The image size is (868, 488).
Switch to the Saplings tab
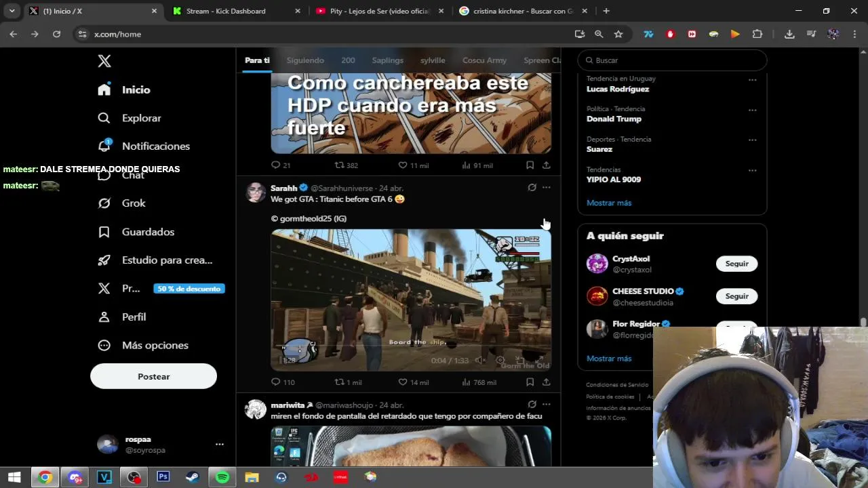coord(387,60)
